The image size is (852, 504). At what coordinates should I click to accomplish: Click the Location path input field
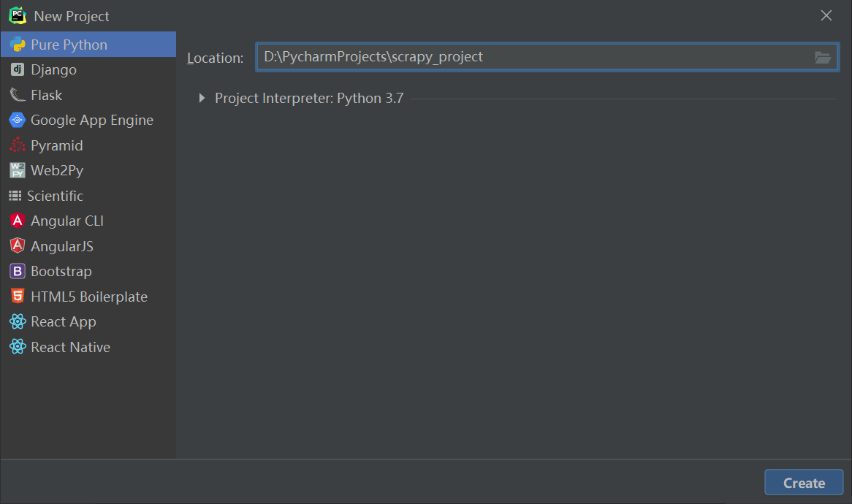[533, 57]
